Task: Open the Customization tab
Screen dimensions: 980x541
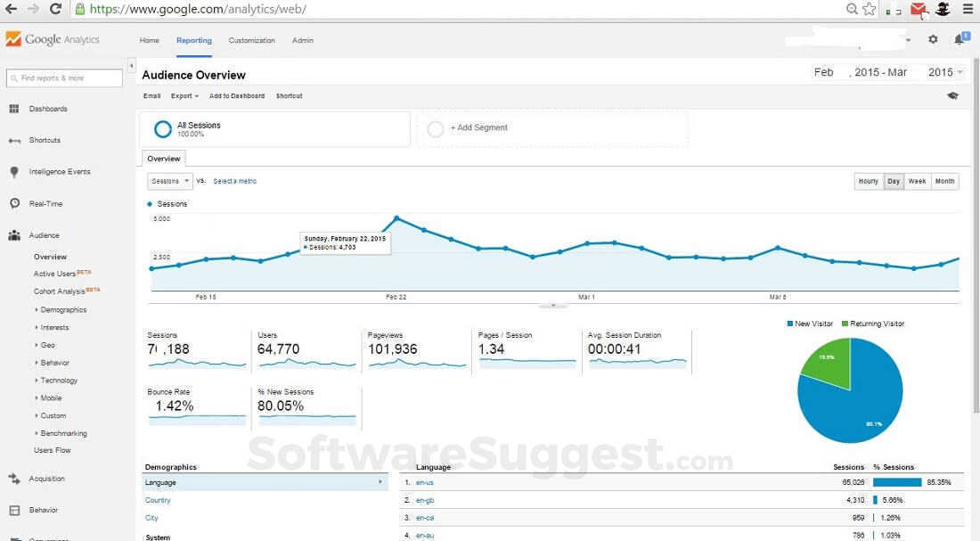Action: (251, 40)
